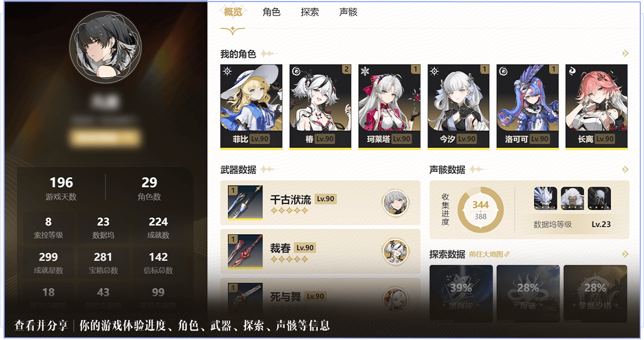
Task: Click the blurred yellow button under avatar
Action: click(x=106, y=138)
